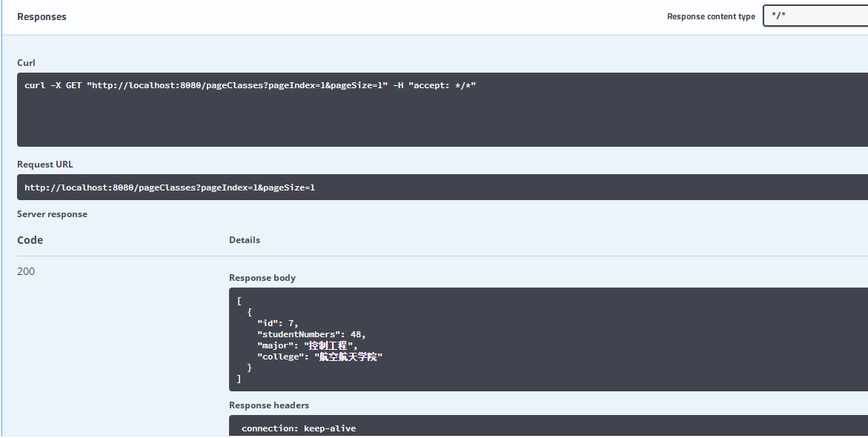
Task: Select the curl command text block
Action: click(443, 110)
